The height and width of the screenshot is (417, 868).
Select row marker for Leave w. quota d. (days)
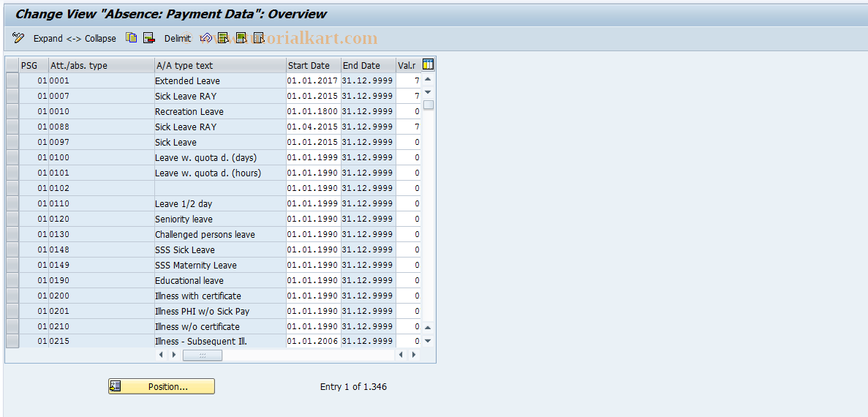coord(12,157)
